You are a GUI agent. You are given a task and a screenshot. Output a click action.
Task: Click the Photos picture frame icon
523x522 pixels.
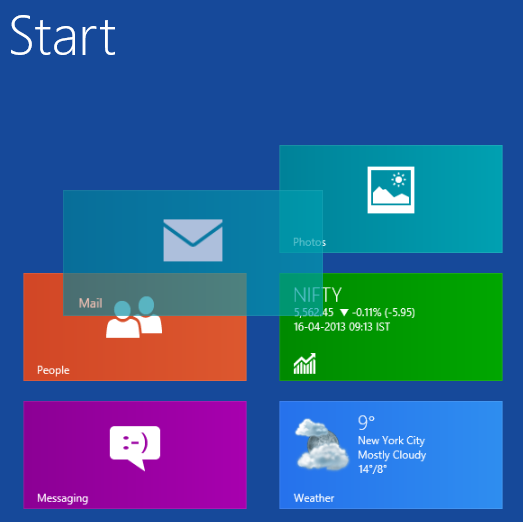click(x=391, y=190)
